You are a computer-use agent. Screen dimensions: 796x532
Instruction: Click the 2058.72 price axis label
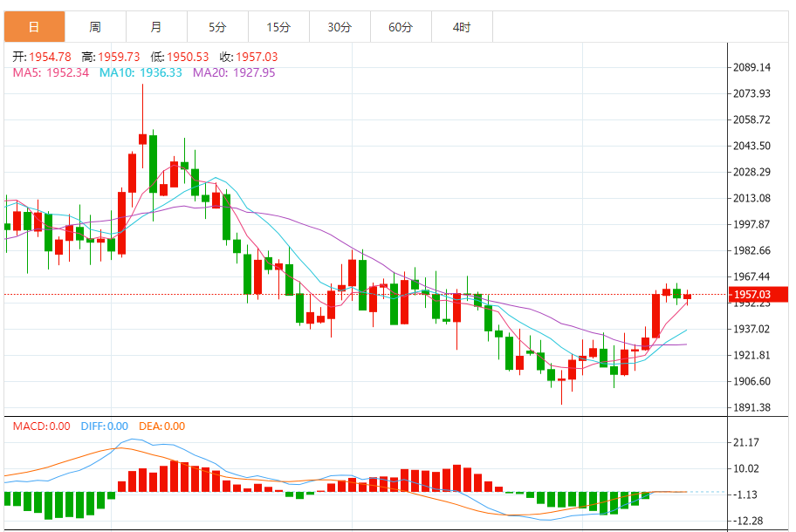(751, 119)
